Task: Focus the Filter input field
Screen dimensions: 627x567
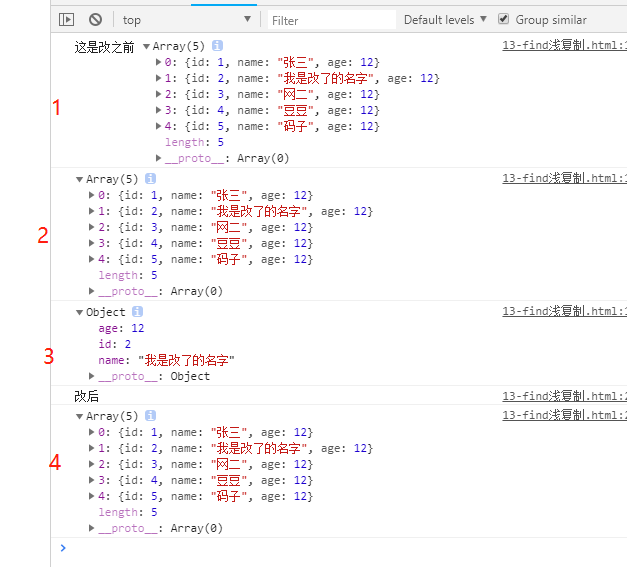Action: (331, 20)
